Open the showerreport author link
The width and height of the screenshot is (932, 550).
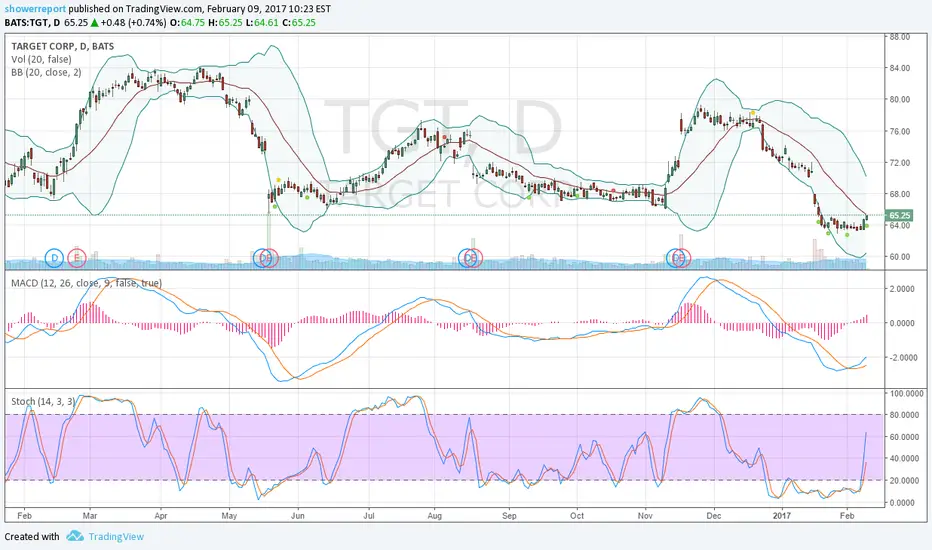(35, 9)
